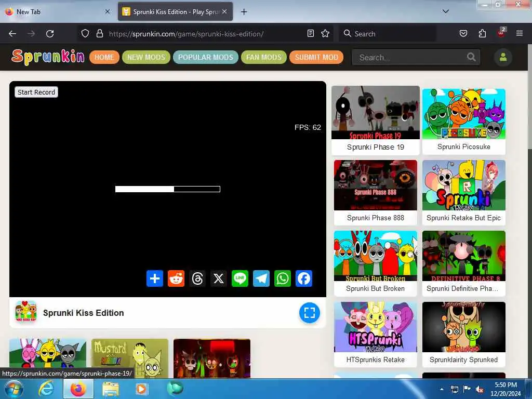Open File Explorer from the taskbar
Viewport: 532px width, 399px height.
[x=111, y=389]
